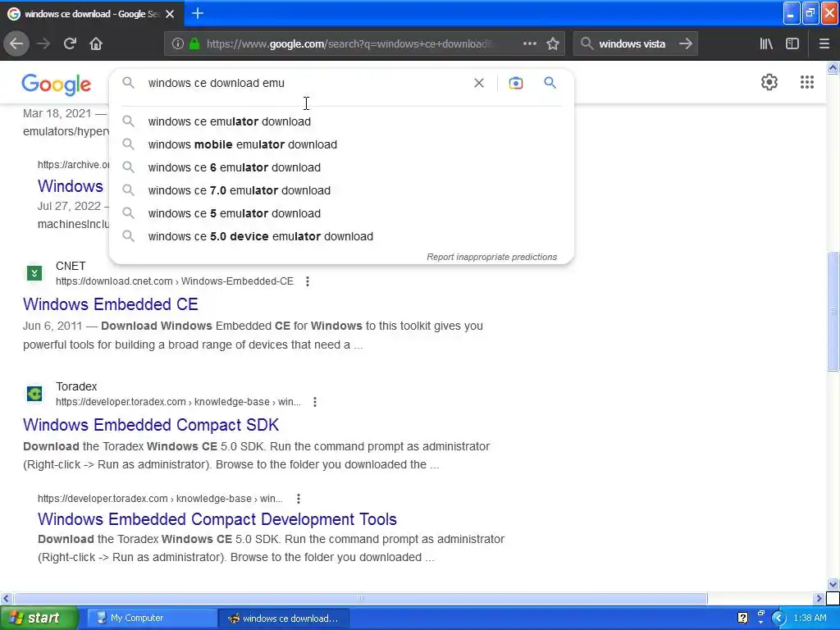Open Toradex result options three-dot menu
Image resolution: width=840 pixels, height=630 pixels.
(315, 402)
